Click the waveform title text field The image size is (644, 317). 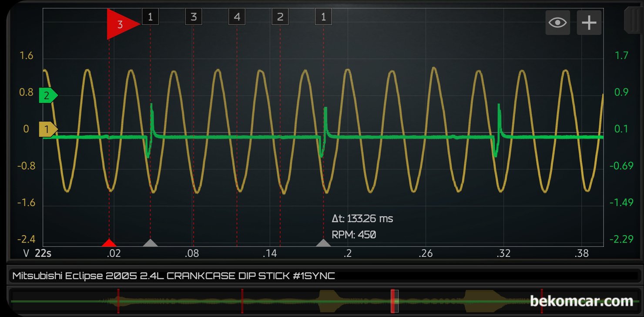pyautogui.click(x=322, y=276)
